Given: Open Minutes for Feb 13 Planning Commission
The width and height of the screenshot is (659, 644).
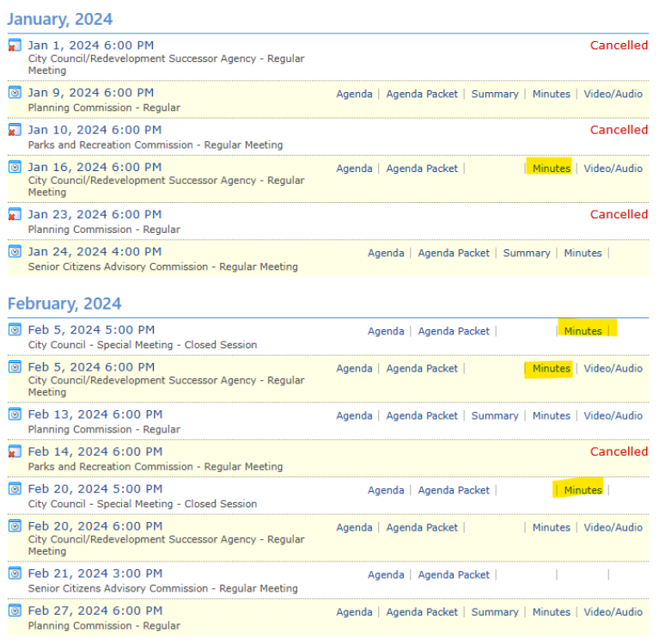Looking at the screenshot, I should click(x=552, y=415).
